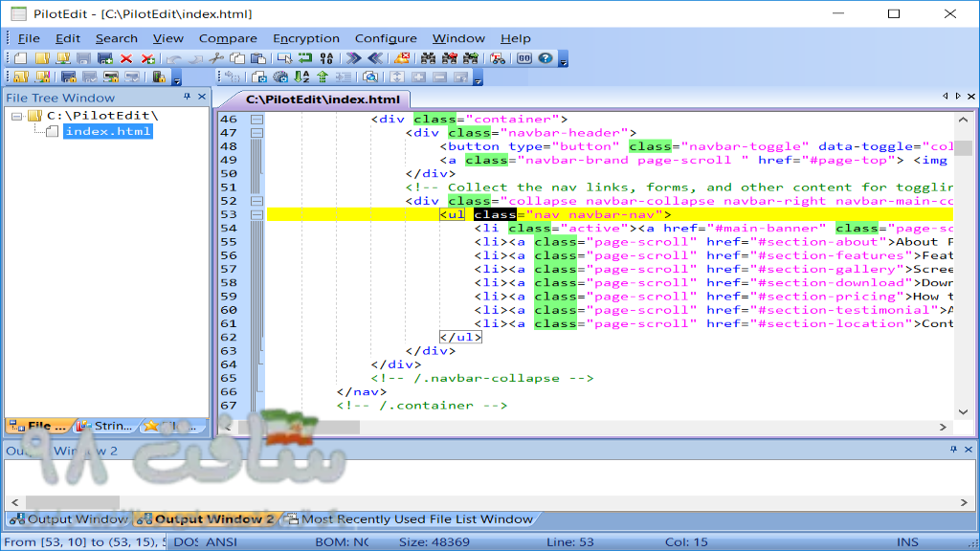Switch to the Output Window tab
Image resolution: width=980 pixels, height=551 pixels.
69,519
